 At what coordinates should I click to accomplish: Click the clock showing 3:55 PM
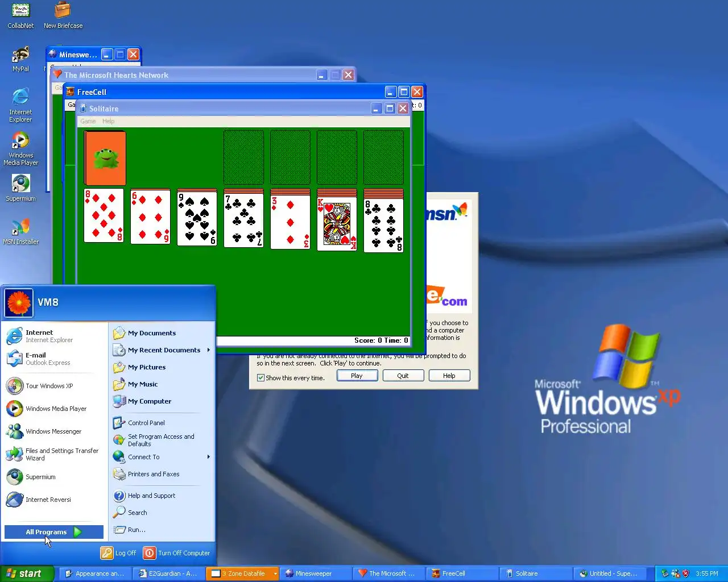[707, 573]
